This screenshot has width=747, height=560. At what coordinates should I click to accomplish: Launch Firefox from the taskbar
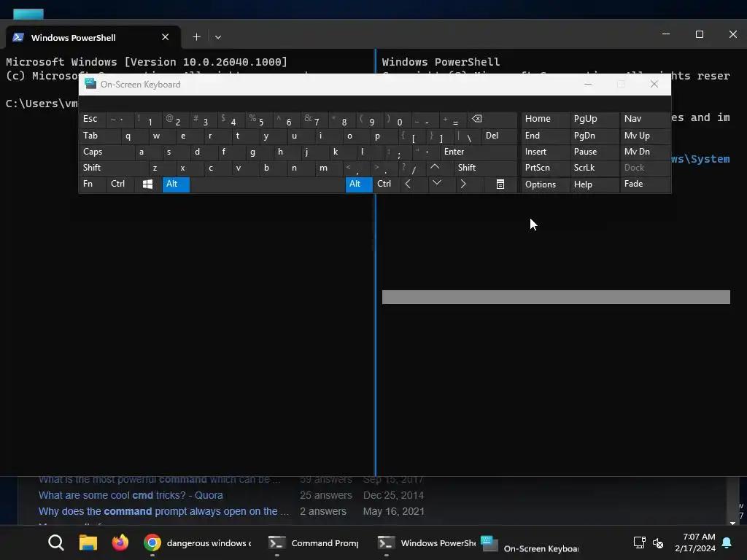click(x=120, y=542)
